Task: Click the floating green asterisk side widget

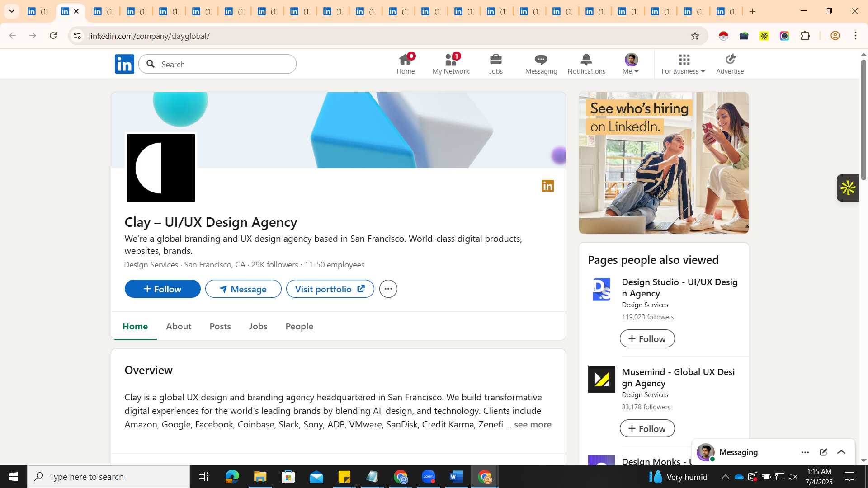Action: pyautogui.click(x=848, y=188)
